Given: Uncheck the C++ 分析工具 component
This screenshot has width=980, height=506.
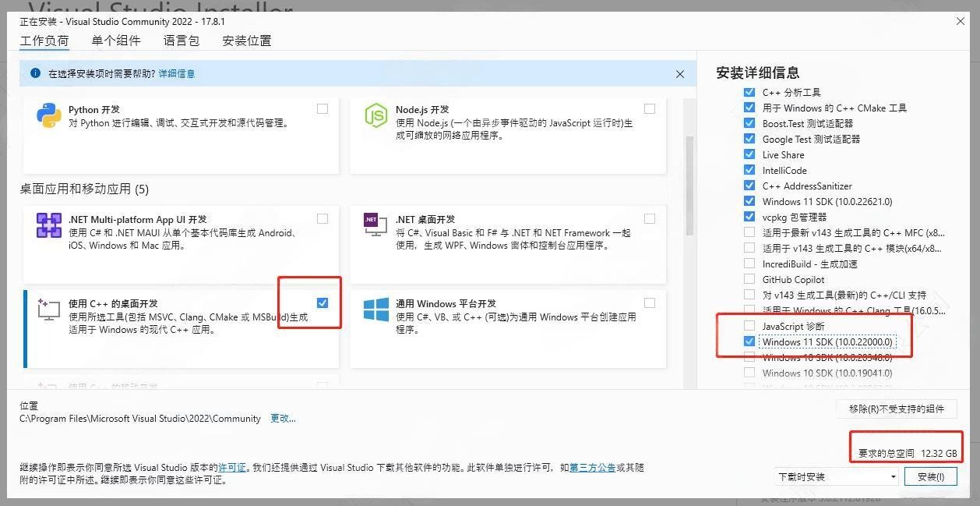Looking at the screenshot, I should (749, 92).
